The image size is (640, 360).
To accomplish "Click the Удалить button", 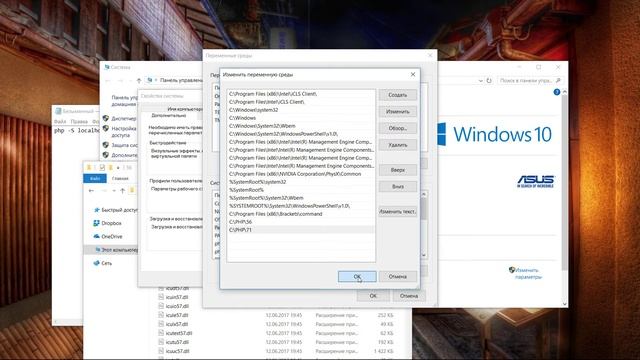I will coord(398,145).
